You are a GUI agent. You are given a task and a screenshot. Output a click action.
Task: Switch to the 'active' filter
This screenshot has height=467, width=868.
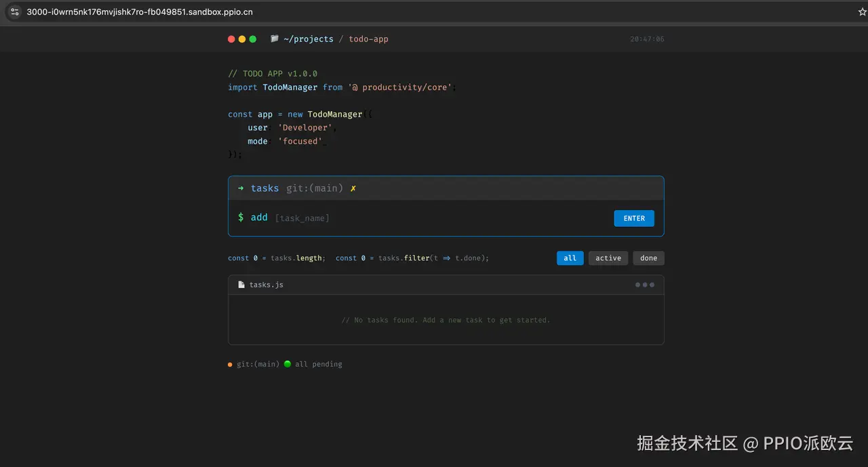point(608,258)
